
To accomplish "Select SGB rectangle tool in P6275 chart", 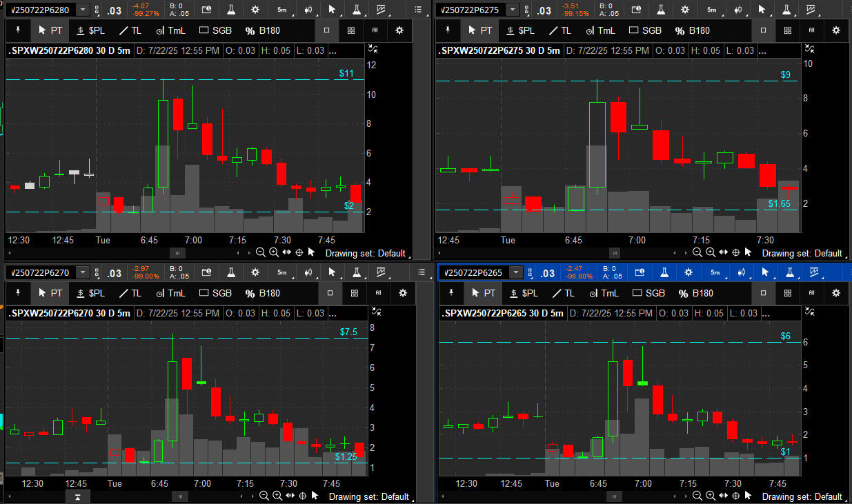I will [646, 30].
